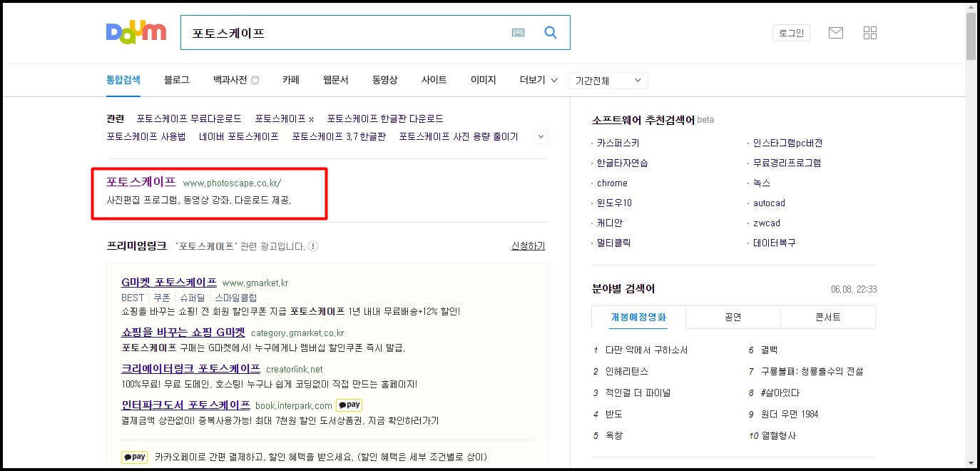This screenshot has height=471, width=980.
Task: Click related search 포토스케이프 x
Action: (285, 118)
